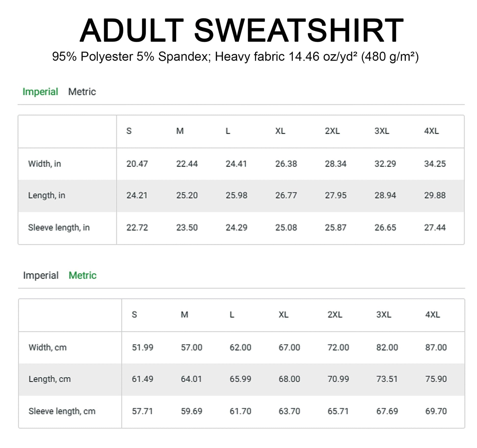Switch to the Metric tab above the inches table

click(x=82, y=92)
